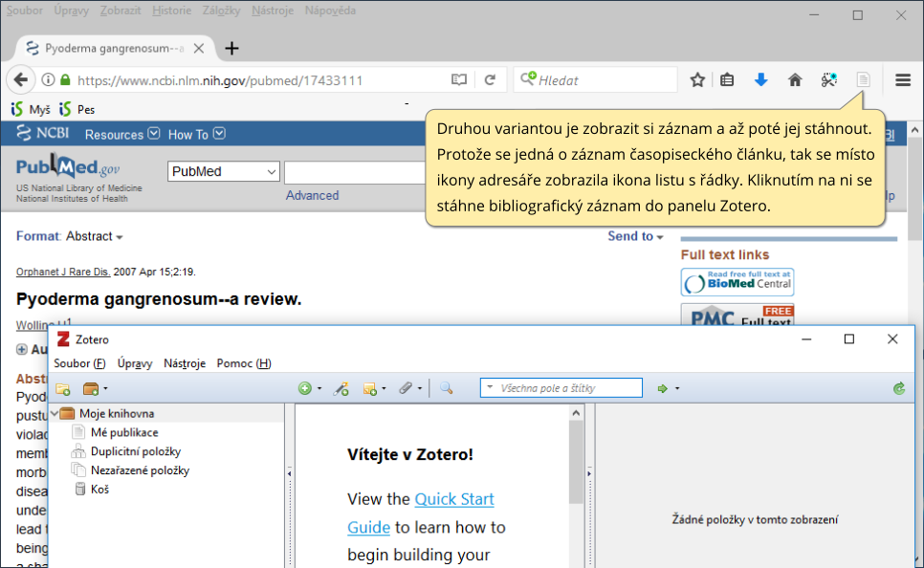
Task: Click Zotero green New Item button
Action: pyautogui.click(x=305, y=388)
